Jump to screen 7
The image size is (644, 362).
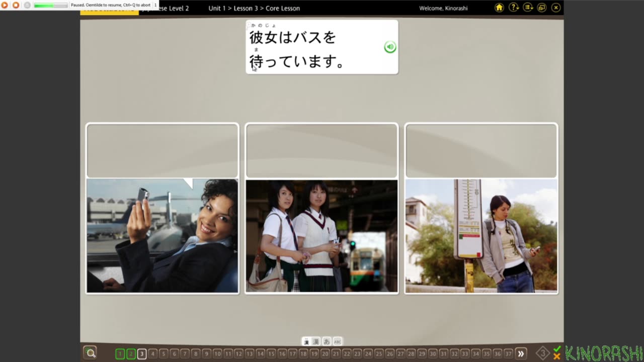pos(185,353)
